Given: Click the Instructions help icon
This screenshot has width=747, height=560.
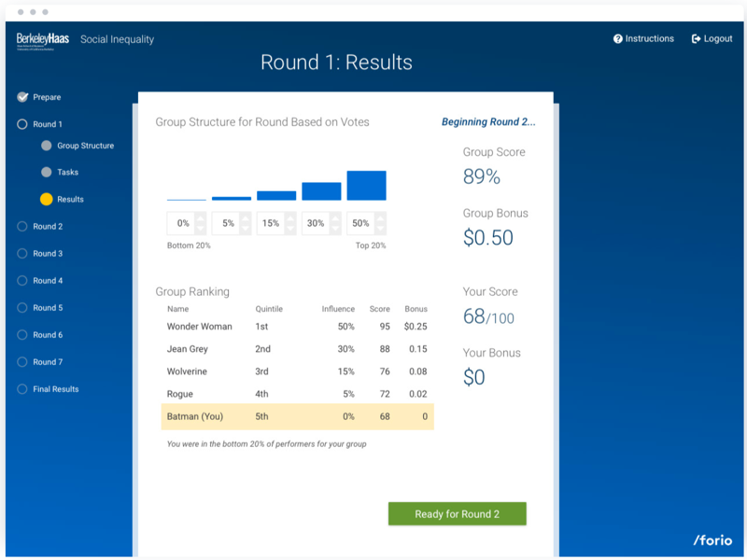Looking at the screenshot, I should click(x=618, y=39).
